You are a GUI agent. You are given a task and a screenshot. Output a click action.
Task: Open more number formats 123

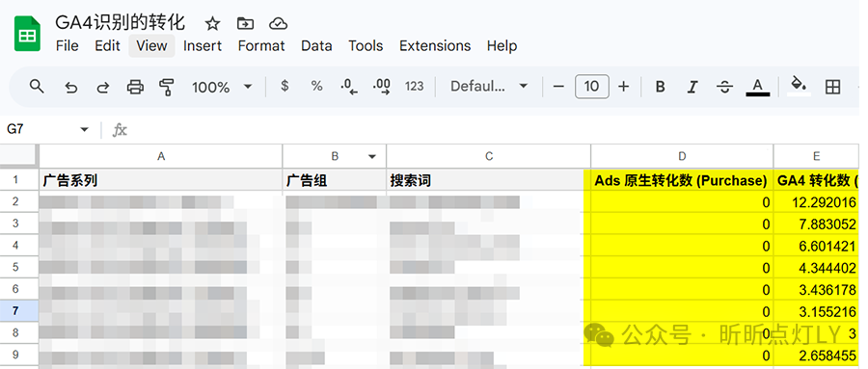tap(414, 87)
